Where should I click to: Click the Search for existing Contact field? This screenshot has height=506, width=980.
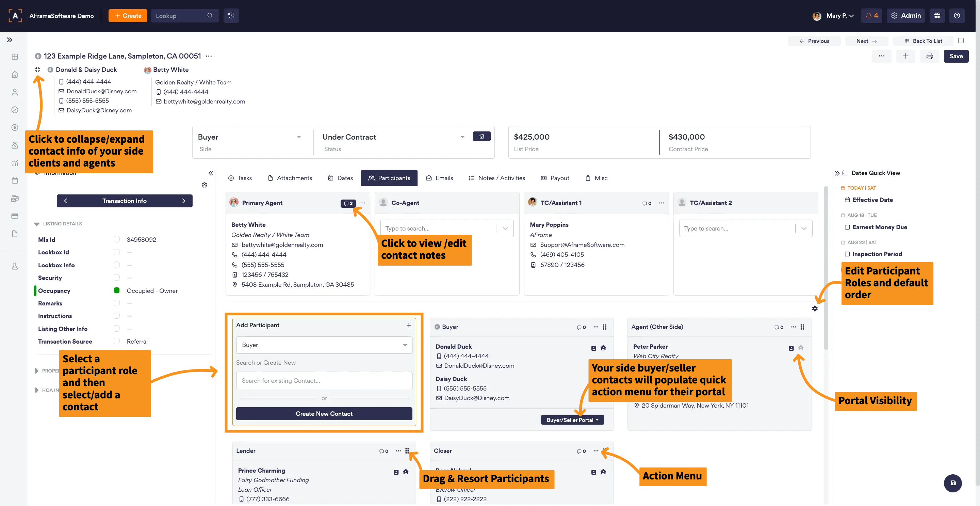coord(324,381)
